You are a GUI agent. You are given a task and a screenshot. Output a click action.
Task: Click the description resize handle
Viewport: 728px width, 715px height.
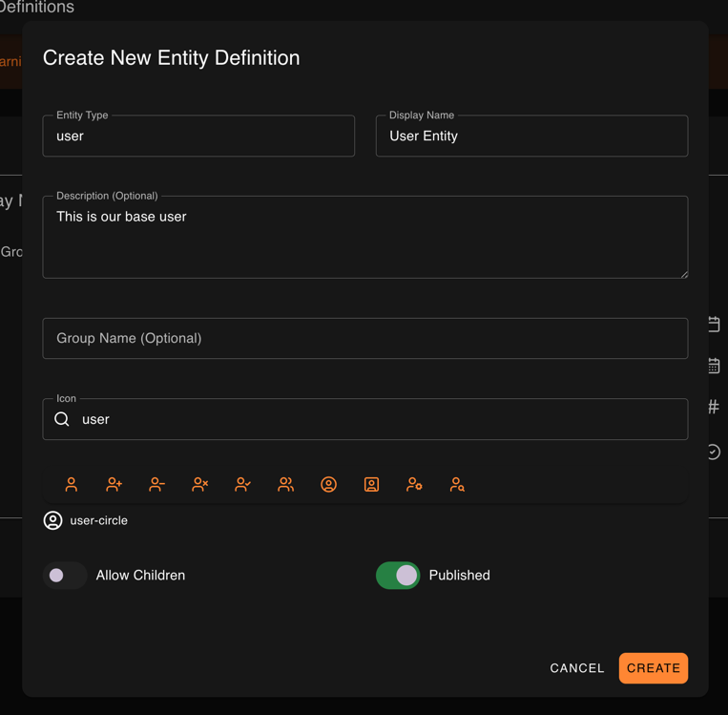pos(684,275)
